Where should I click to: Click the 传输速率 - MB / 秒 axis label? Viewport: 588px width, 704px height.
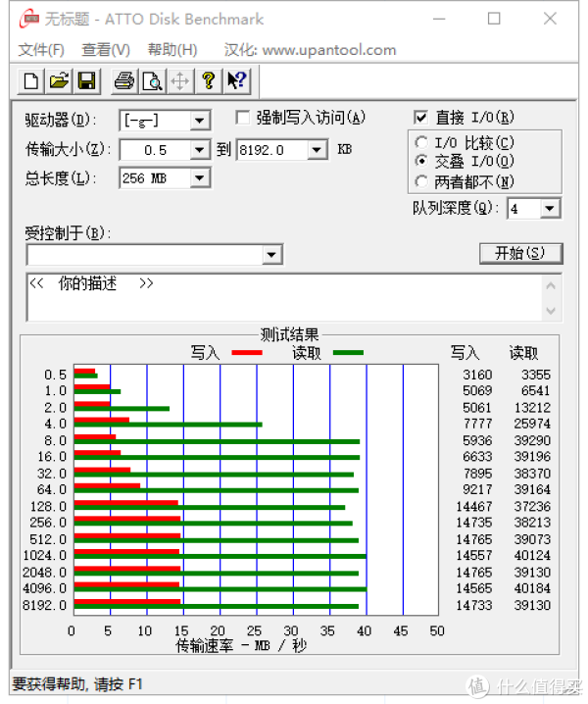point(241,646)
